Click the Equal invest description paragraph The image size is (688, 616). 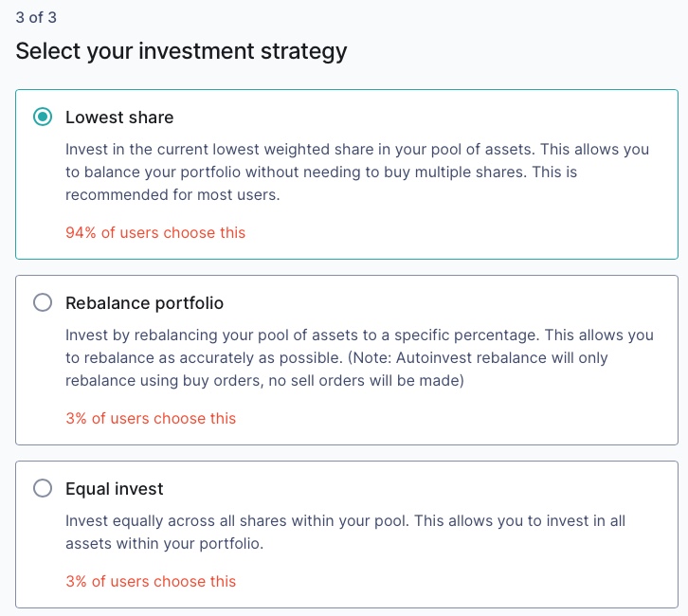345,533
